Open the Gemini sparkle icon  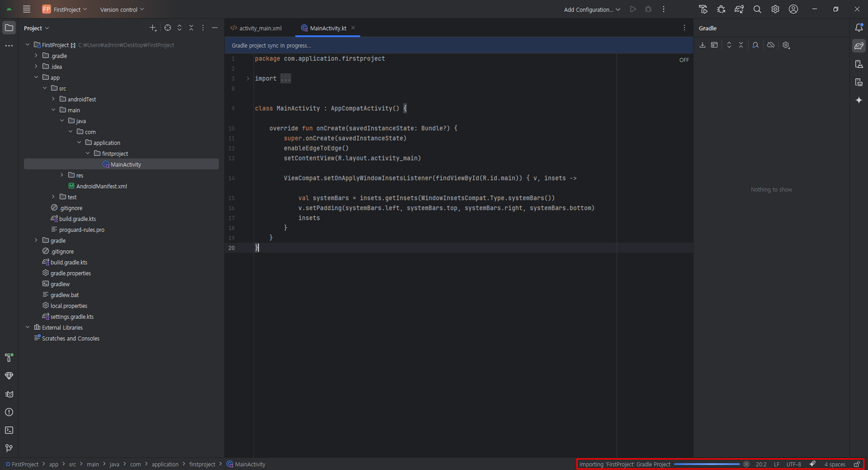(x=859, y=100)
